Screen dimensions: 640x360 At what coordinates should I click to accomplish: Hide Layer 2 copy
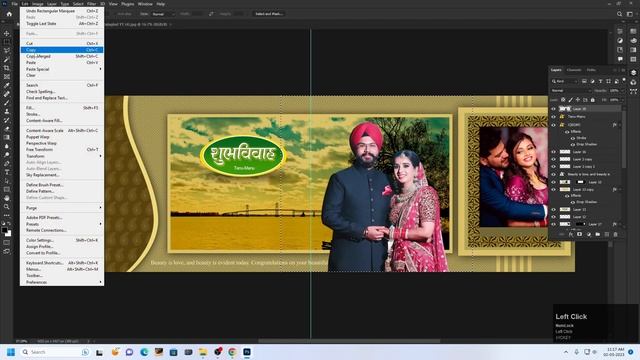pos(554,159)
